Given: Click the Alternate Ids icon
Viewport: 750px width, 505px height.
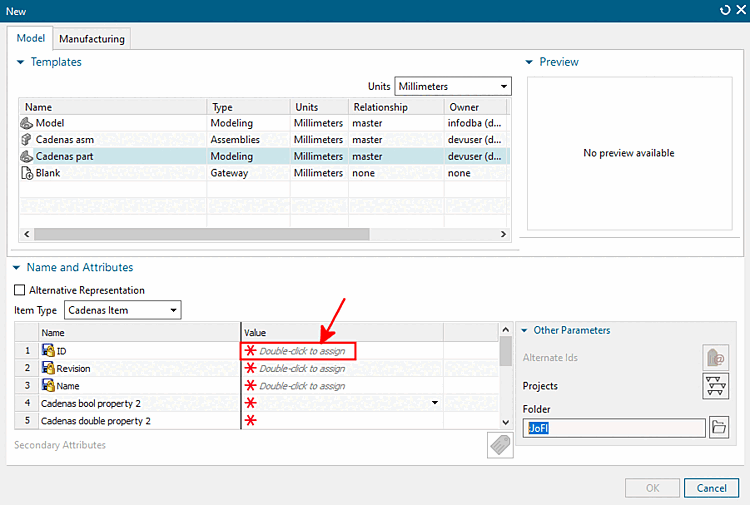Looking at the screenshot, I should click(716, 357).
